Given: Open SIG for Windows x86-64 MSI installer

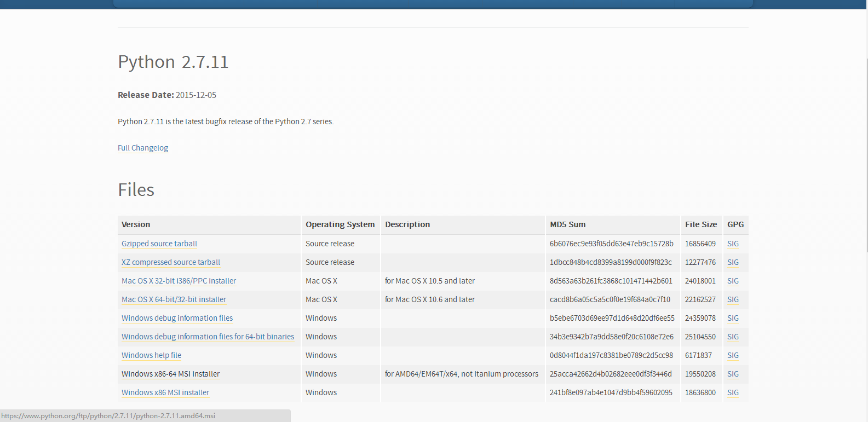Looking at the screenshot, I should point(733,374).
